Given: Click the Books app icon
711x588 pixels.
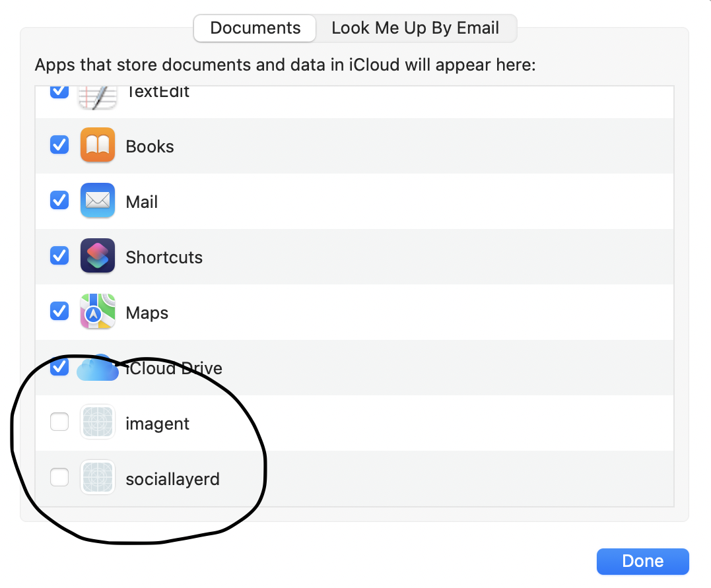Looking at the screenshot, I should 98,145.
